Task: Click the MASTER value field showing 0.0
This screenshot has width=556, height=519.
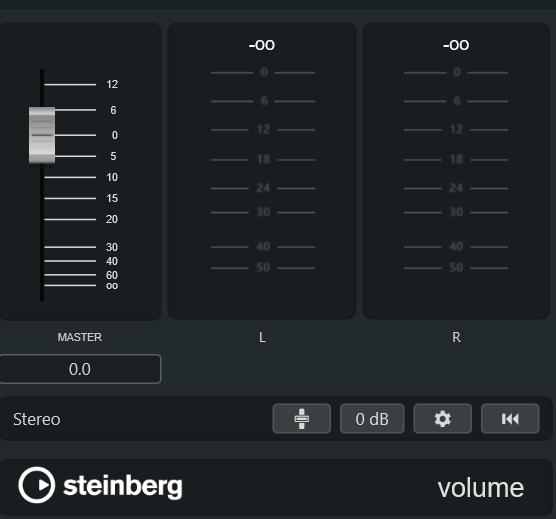Action: pyautogui.click(x=80, y=369)
